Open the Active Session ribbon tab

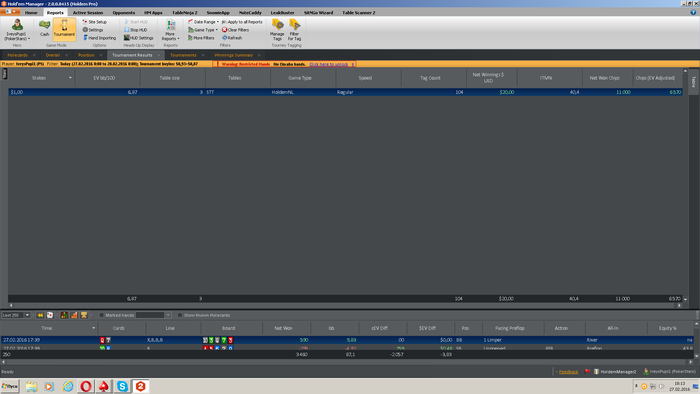point(88,12)
